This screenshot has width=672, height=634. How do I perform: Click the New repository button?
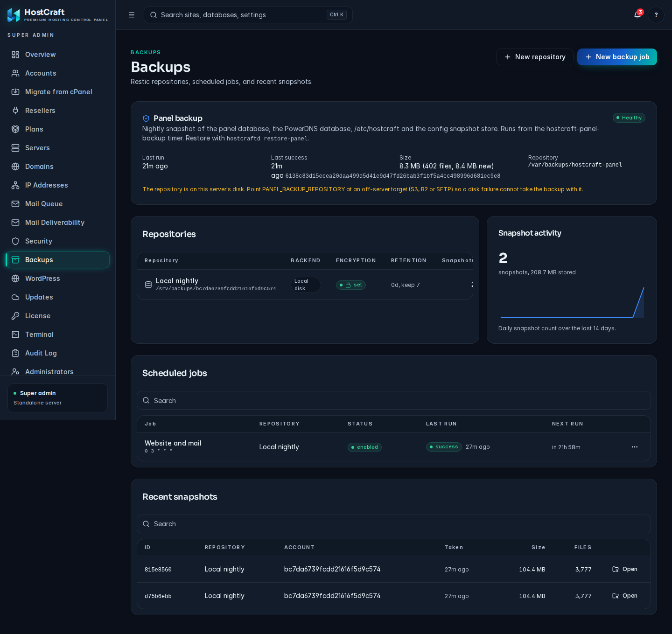click(535, 57)
